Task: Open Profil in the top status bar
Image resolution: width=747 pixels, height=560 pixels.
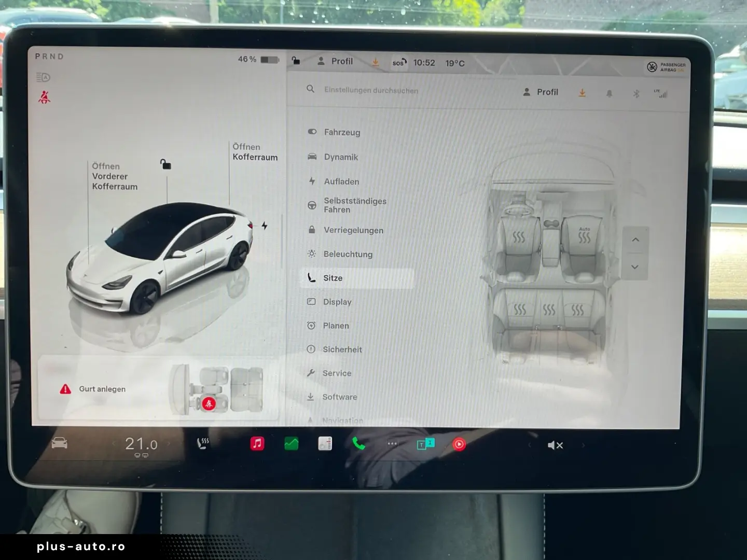Action: tap(335, 61)
